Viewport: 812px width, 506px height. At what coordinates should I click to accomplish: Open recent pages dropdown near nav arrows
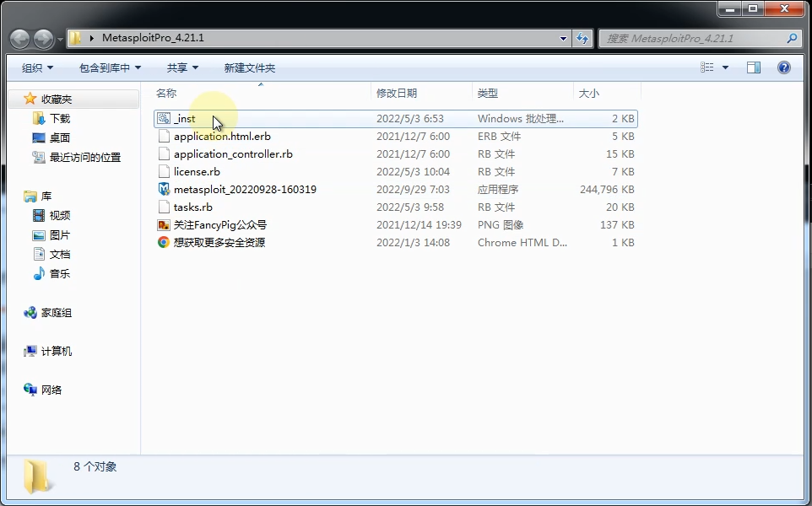pos(61,39)
